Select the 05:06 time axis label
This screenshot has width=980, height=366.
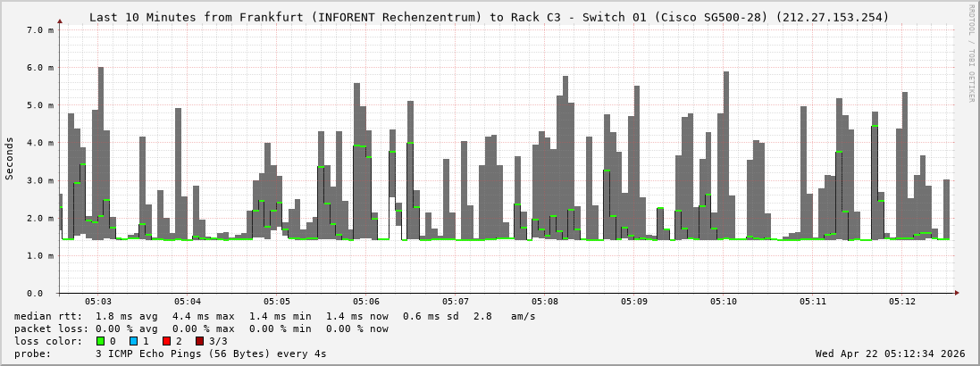pyautogui.click(x=366, y=302)
